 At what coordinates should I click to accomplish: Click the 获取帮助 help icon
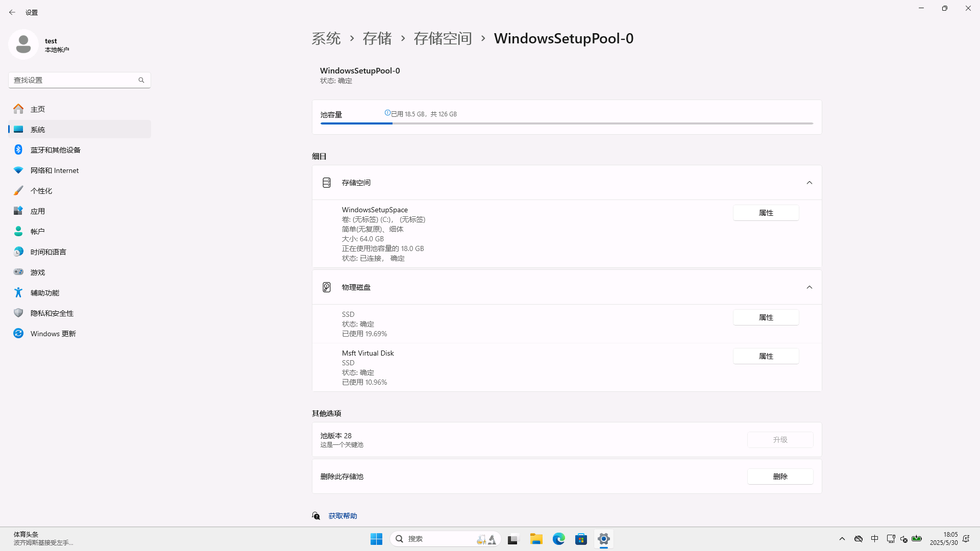316,516
